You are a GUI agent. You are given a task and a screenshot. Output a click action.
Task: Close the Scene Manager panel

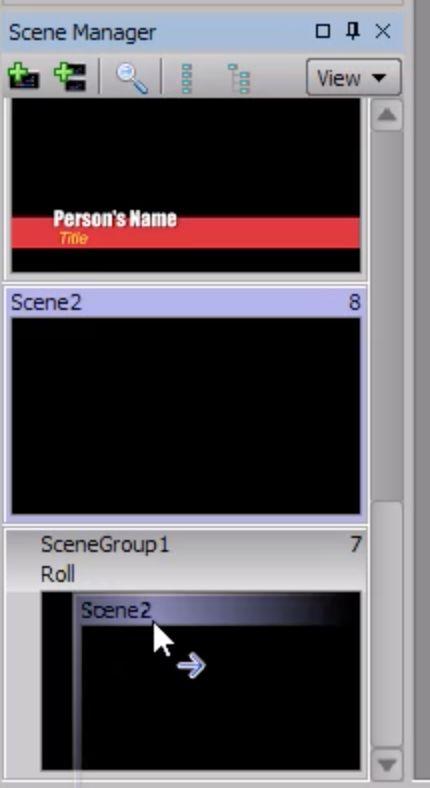click(x=383, y=32)
